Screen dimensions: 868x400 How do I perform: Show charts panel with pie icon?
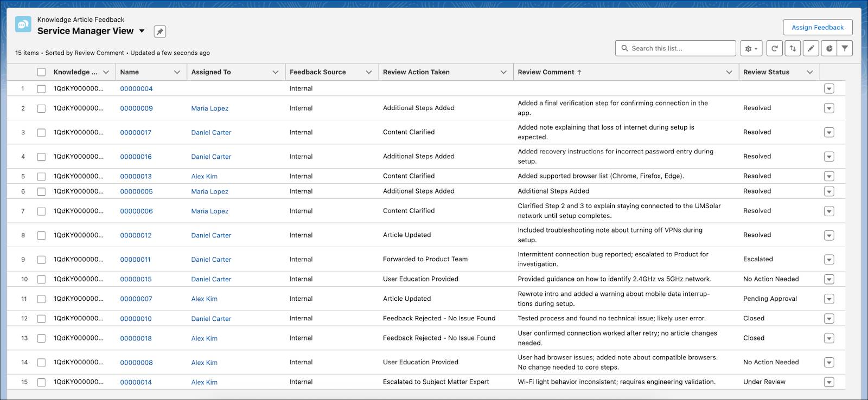click(x=829, y=48)
